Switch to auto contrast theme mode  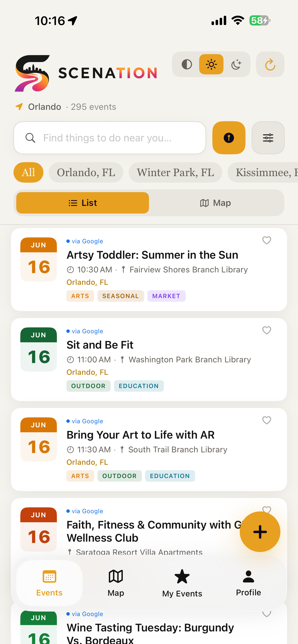[187, 64]
